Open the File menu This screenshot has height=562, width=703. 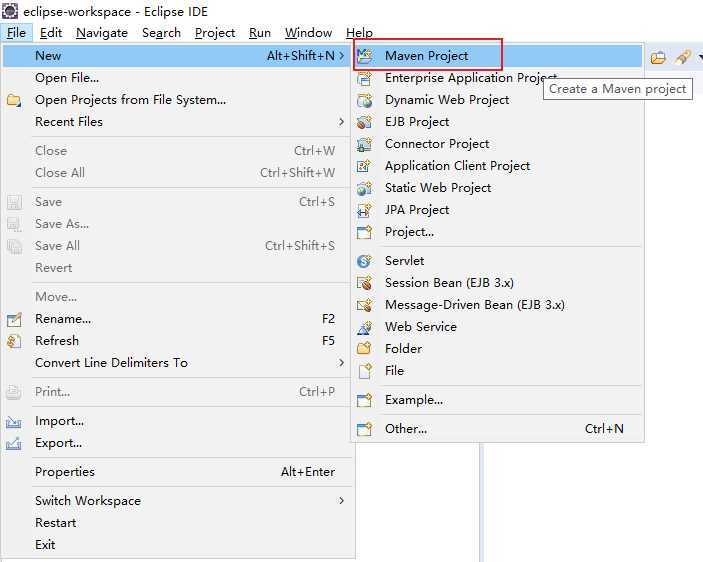(x=17, y=33)
